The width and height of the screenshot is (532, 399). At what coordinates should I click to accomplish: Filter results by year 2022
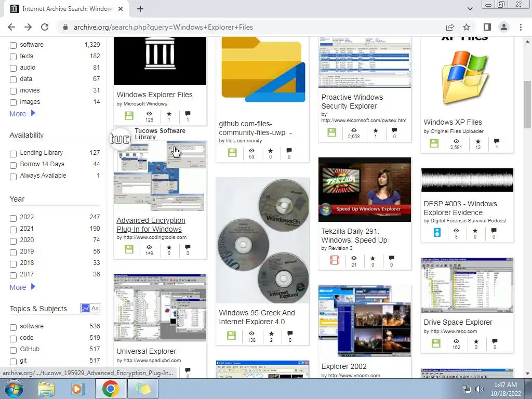point(13,218)
